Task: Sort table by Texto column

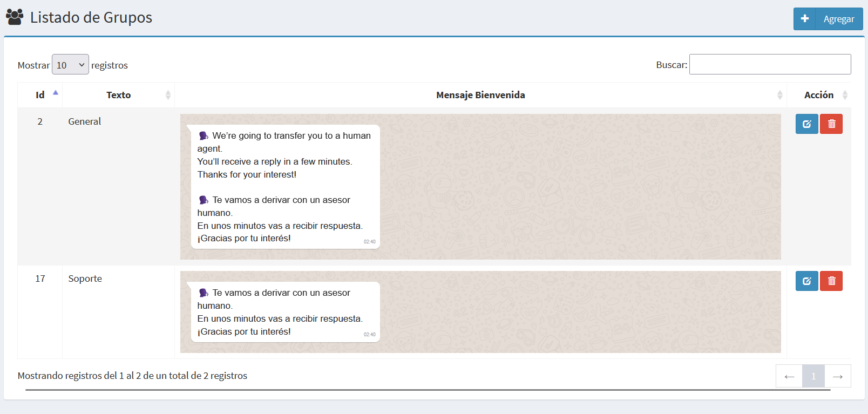Action: (118, 95)
